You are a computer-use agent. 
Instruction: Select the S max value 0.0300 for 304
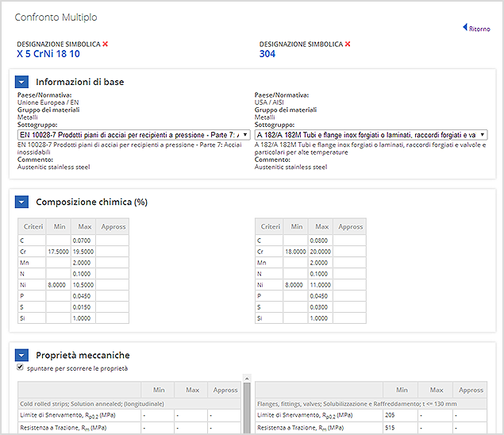[x=321, y=307]
